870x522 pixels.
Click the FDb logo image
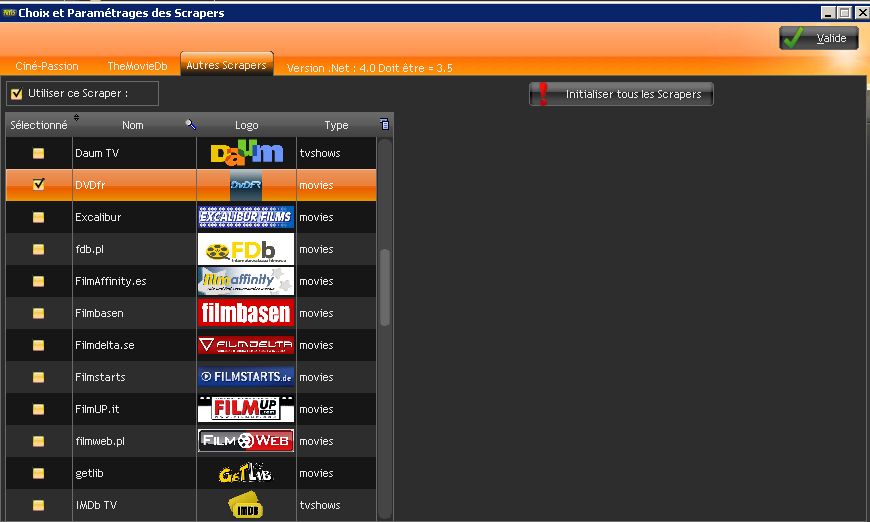pos(246,249)
